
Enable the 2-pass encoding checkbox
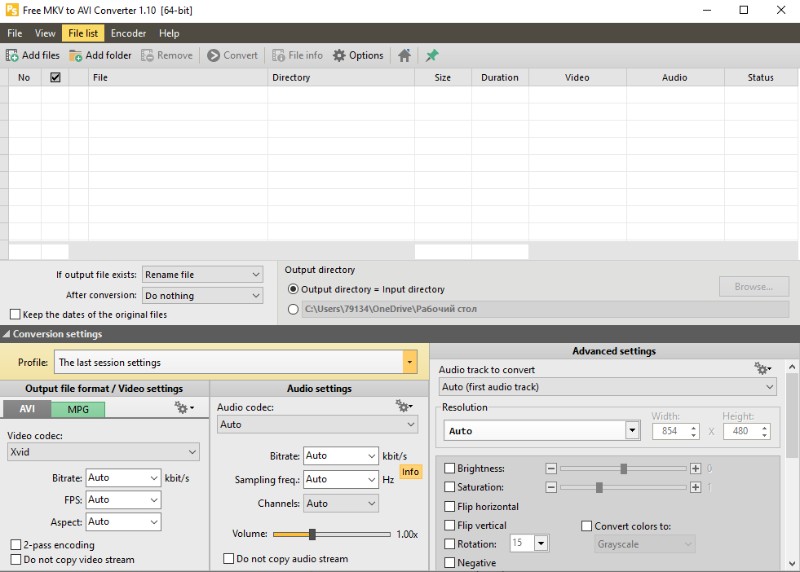click(15, 545)
